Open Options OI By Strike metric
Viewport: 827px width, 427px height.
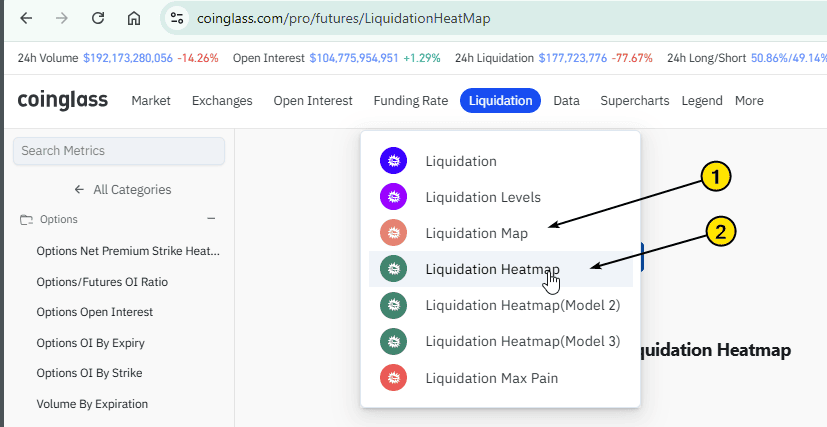[x=89, y=373]
